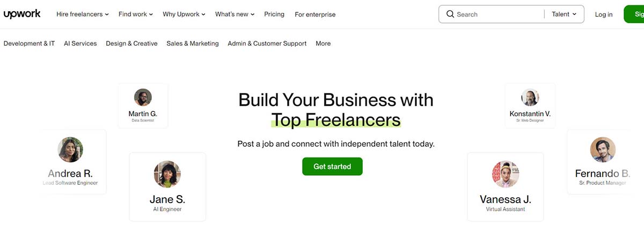Change the Talent search category selector
Image resolution: width=644 pixels, height=237 pixels.
564,15
